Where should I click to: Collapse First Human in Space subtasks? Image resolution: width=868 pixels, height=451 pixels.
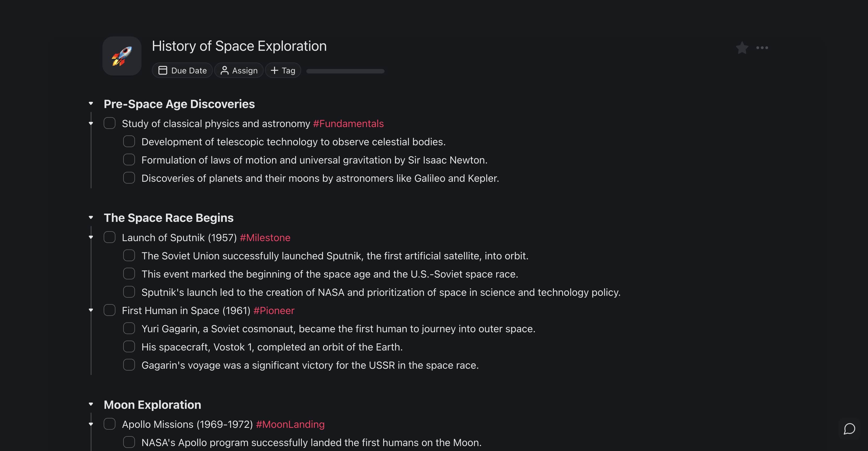(x=91, y=310)
